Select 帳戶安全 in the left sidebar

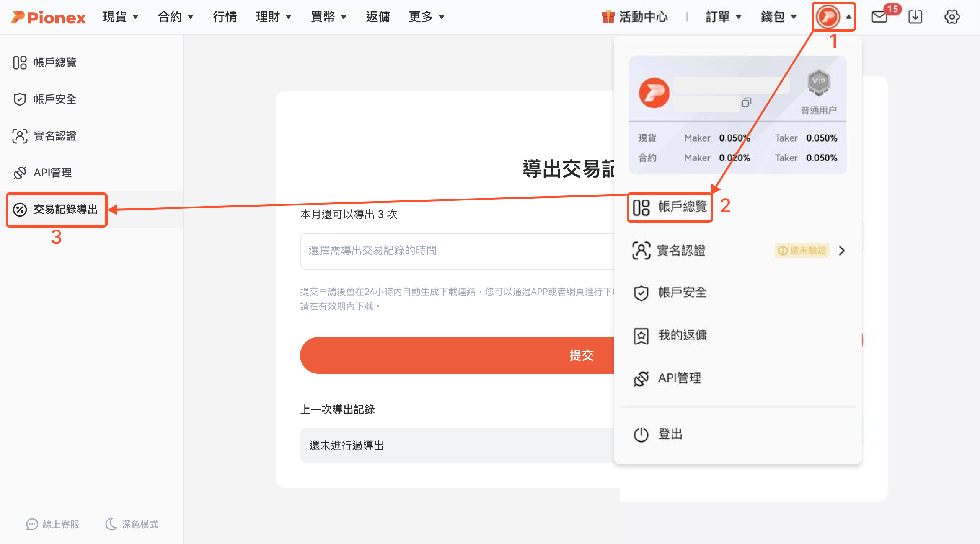92,99
